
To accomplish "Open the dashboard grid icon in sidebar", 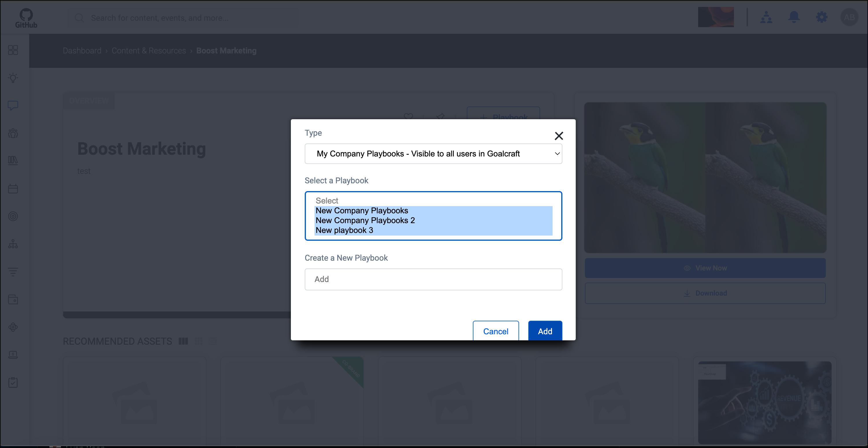I will [13, 50].
